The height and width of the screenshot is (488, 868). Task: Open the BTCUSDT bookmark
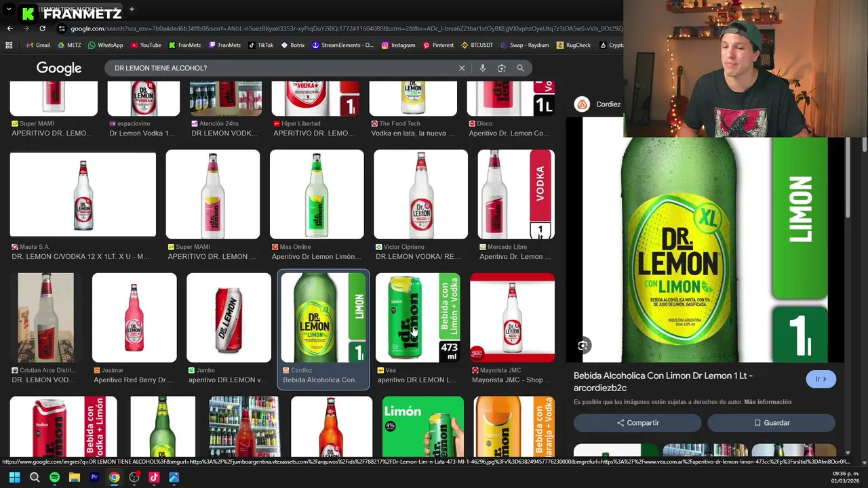[x=477, y=45]
